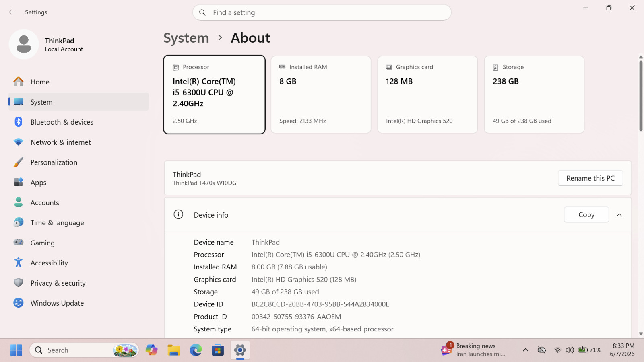This screenshot has width=644, height=362.
Task: Click the scrollbar up arrow
Action: pyautogui.click(x=641, y=57)
